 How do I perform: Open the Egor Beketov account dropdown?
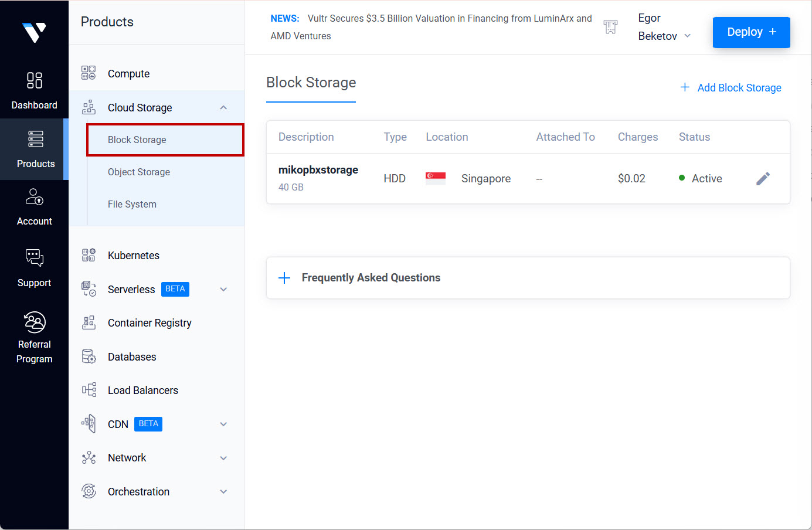click(664, 28)
